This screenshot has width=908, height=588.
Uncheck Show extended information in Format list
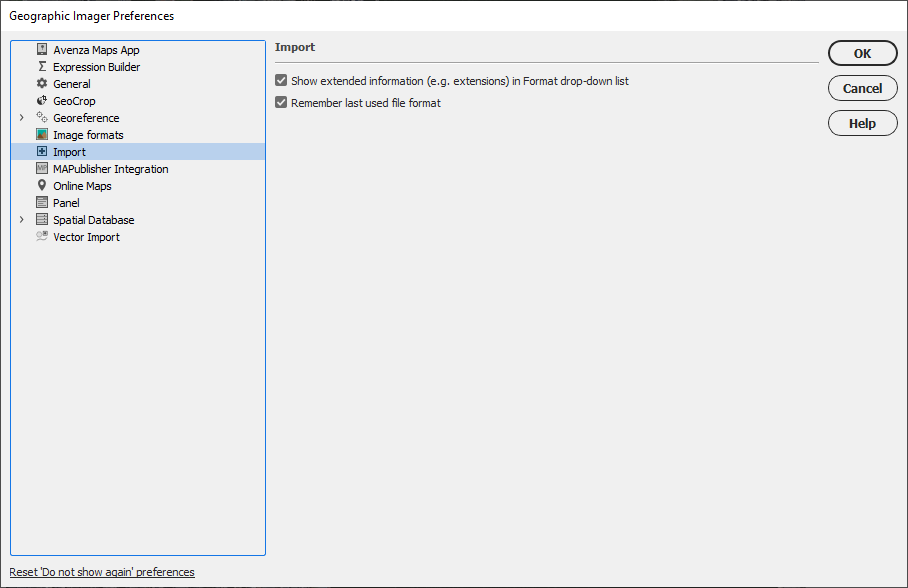[281, 81]
